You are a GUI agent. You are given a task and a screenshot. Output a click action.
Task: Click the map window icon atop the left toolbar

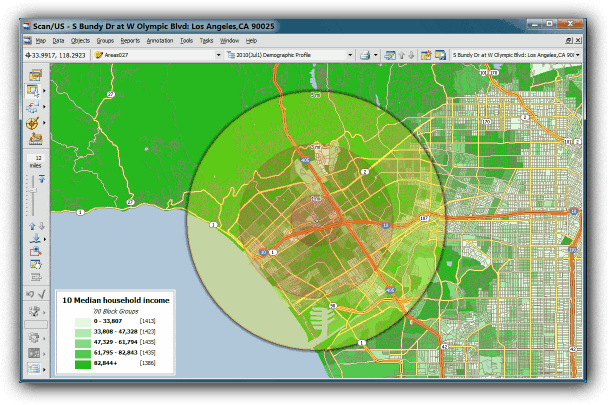click(x=35, y=75)
